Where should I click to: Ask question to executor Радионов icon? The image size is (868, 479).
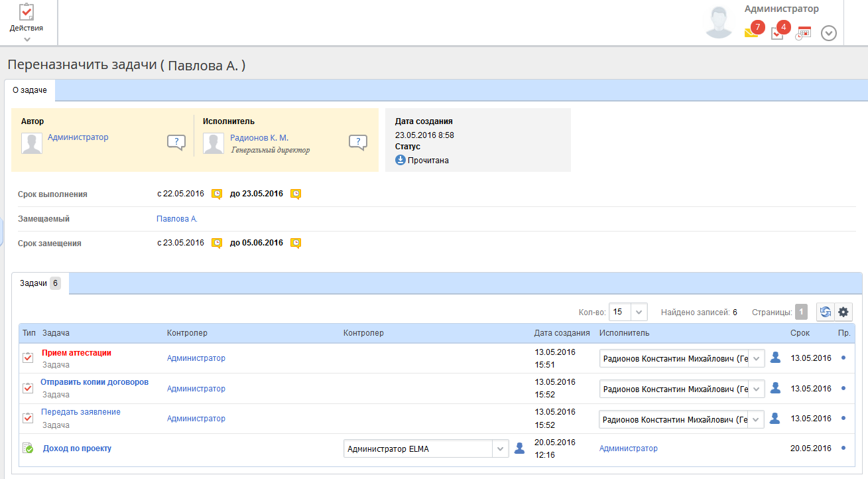point(358,142)
